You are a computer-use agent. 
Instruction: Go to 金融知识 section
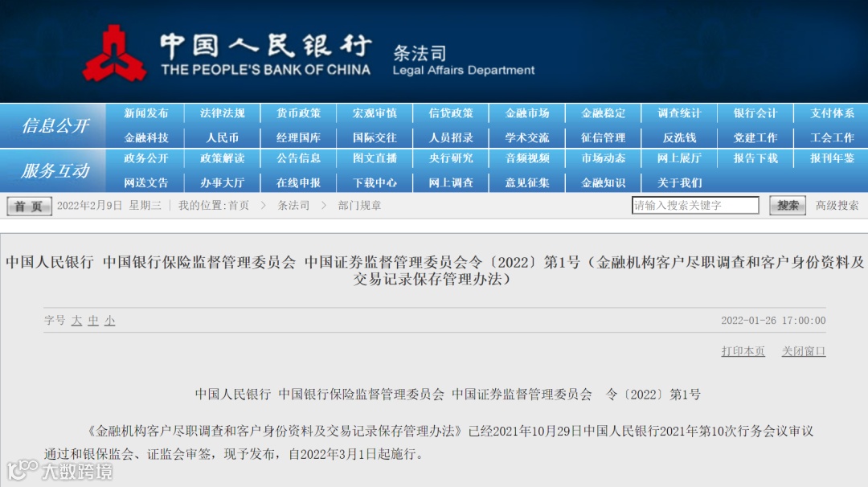click(604, 182)
